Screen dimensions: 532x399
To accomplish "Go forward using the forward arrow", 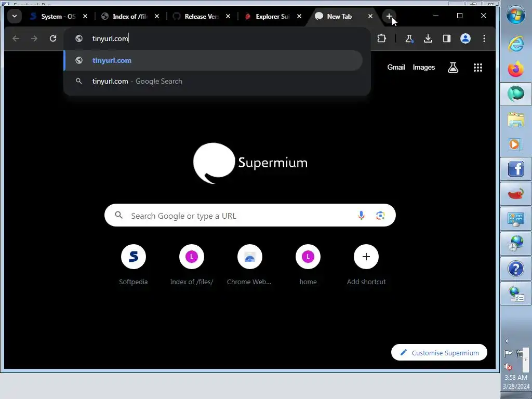I will click(x=34, y=38).
